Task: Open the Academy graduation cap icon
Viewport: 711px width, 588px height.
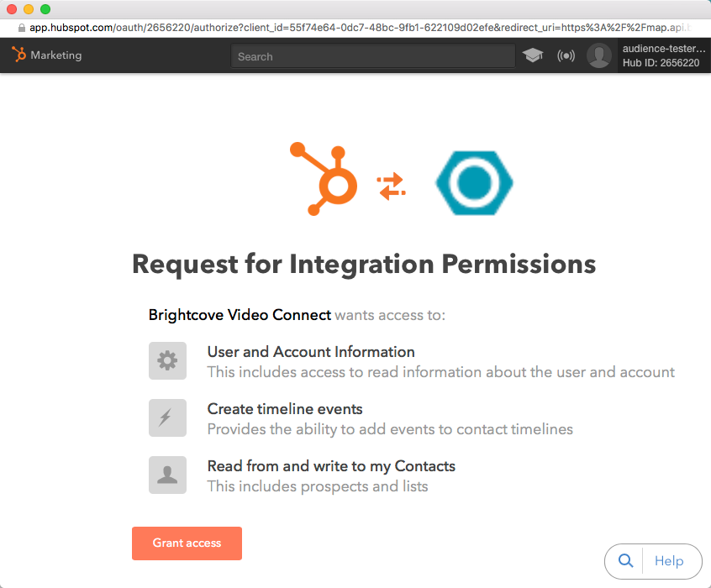Action: pos(533,56)
